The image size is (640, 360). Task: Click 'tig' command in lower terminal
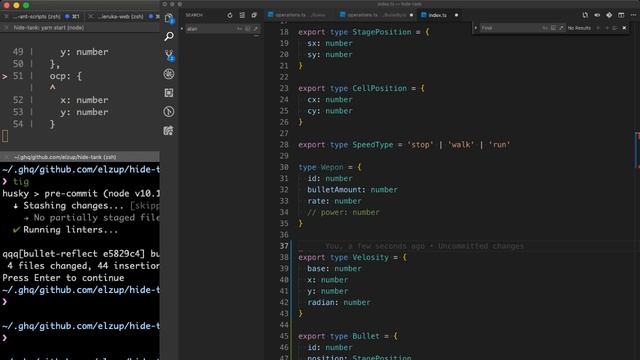21,182
